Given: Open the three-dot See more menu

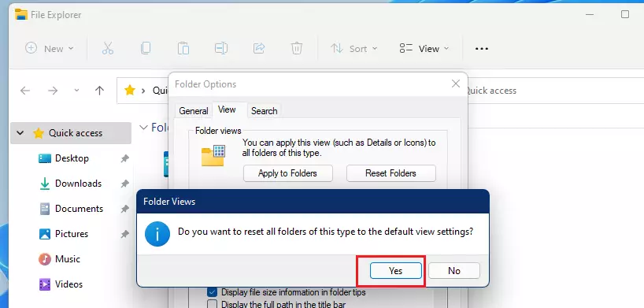Looking at the screenshot, I should 481,49.
